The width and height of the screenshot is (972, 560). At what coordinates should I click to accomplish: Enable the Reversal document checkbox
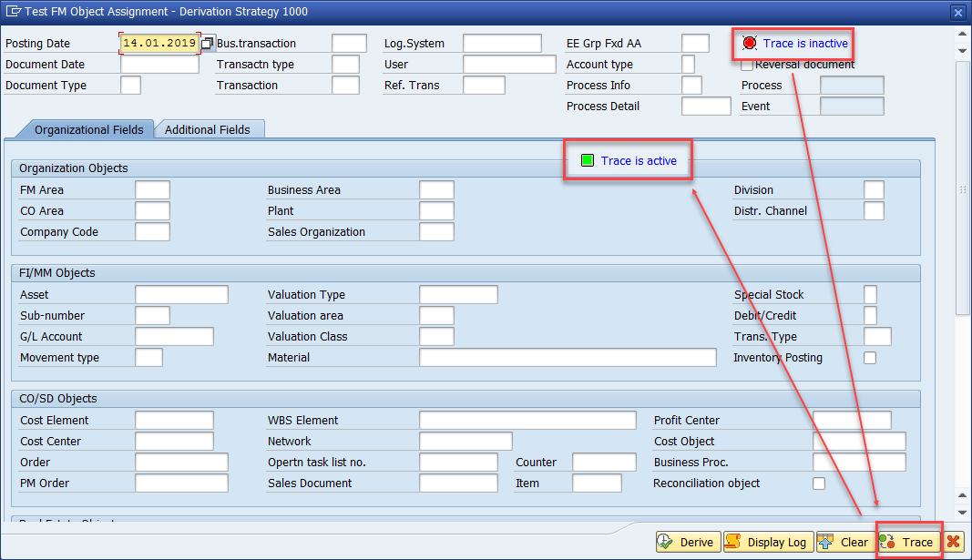pyautogui.click(x=747, y=65)
